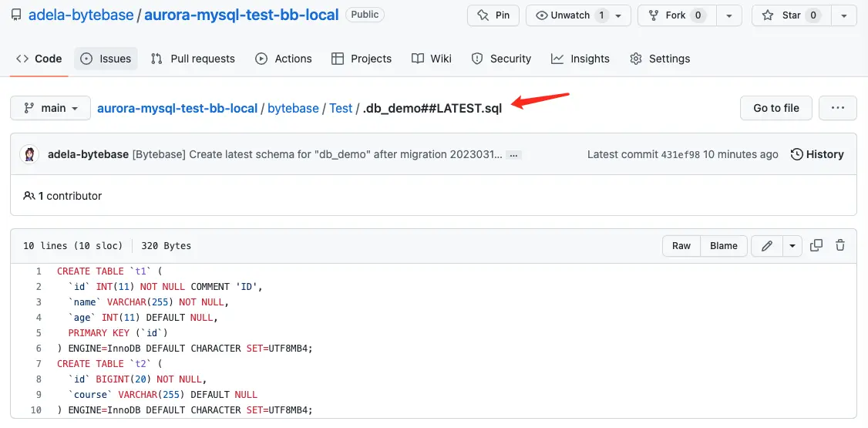Screen dimensions: 868x428
Task: Click the Insights graph icon
Action: 557,59
